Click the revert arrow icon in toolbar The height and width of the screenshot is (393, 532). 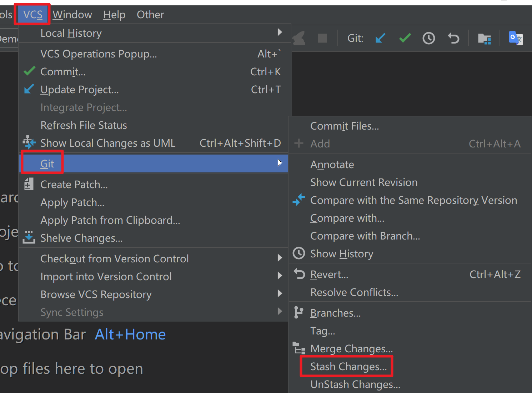click(x=453, y=38)
